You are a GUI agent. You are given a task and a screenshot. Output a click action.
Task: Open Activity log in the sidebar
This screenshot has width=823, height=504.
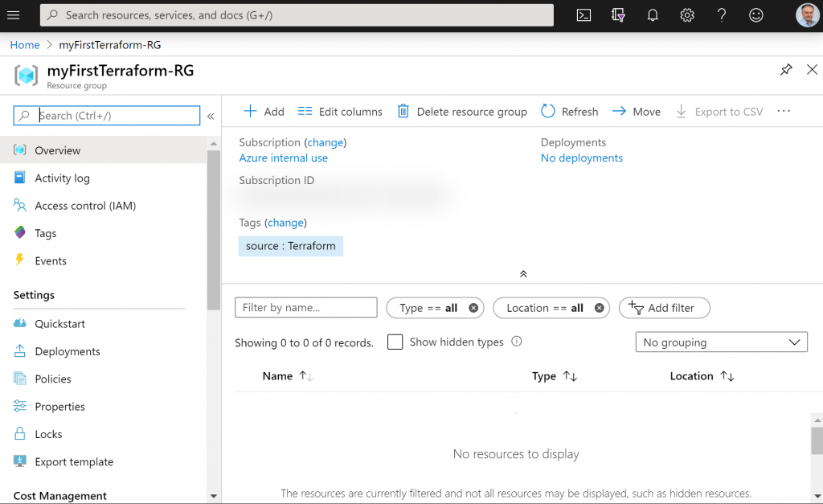coord(62,178)
